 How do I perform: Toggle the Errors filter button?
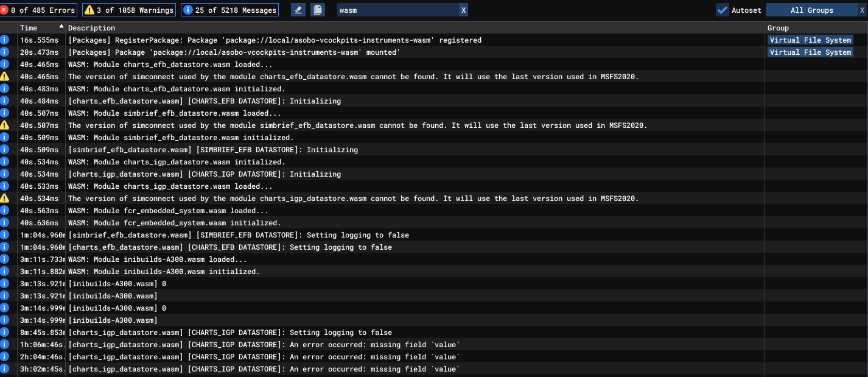pyautogui.click(x=38, y=10)
